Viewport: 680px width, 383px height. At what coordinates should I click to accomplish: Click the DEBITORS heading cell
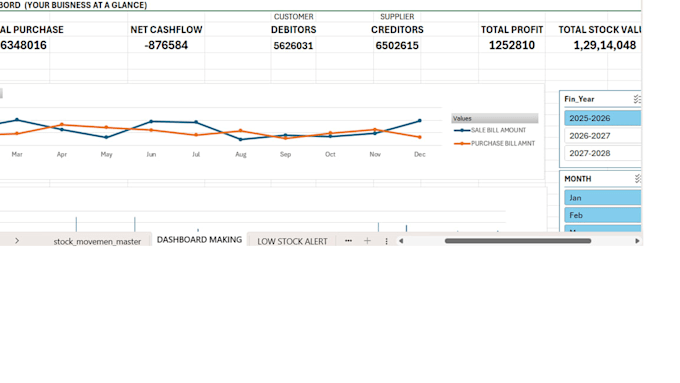294,29
